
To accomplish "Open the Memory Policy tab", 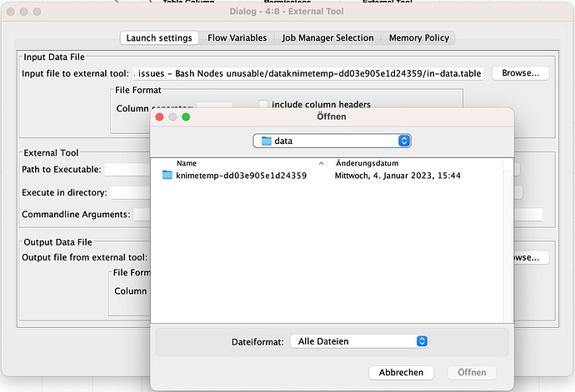I will pos(419,38).
